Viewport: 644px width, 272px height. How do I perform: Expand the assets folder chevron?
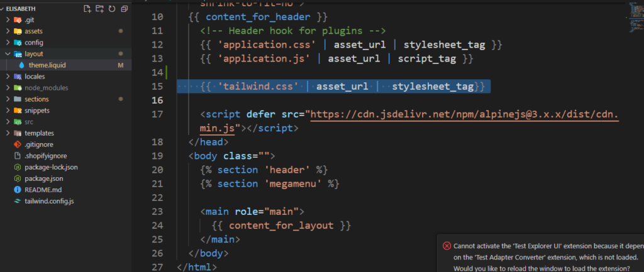pyautogui.click(x=8, y=31)
